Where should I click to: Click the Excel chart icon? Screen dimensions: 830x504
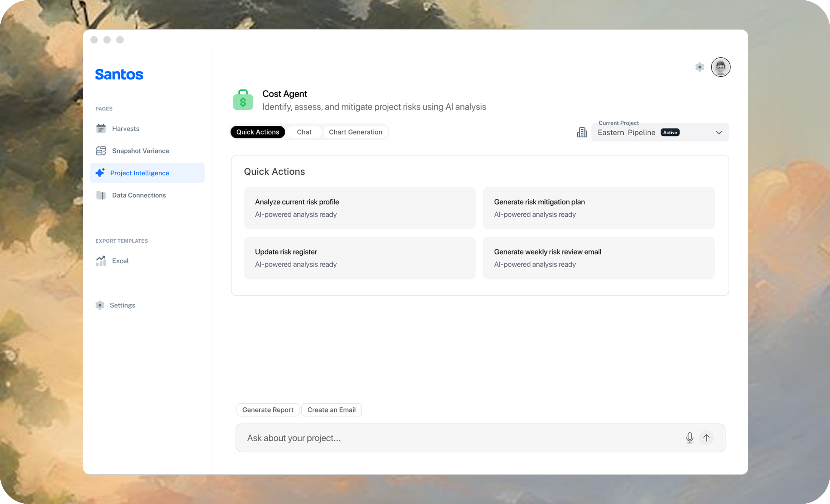pyautogui.click(x=101, y=261)
